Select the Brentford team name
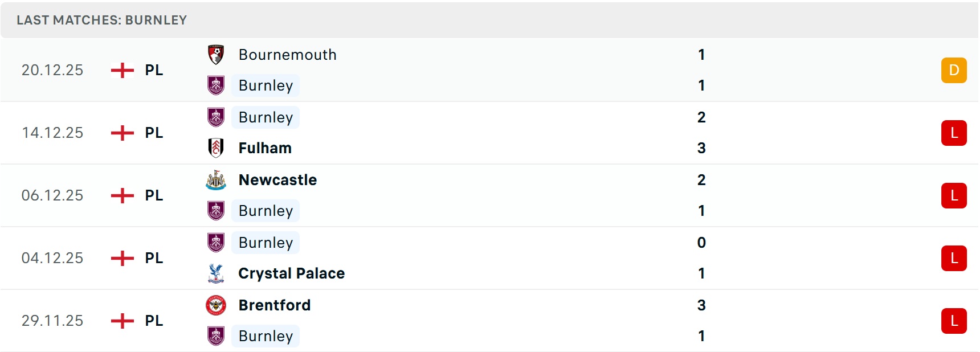 pos(275,305)
